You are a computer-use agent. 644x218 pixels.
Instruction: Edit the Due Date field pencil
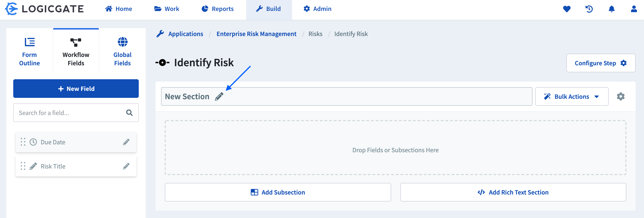[126, 142]
